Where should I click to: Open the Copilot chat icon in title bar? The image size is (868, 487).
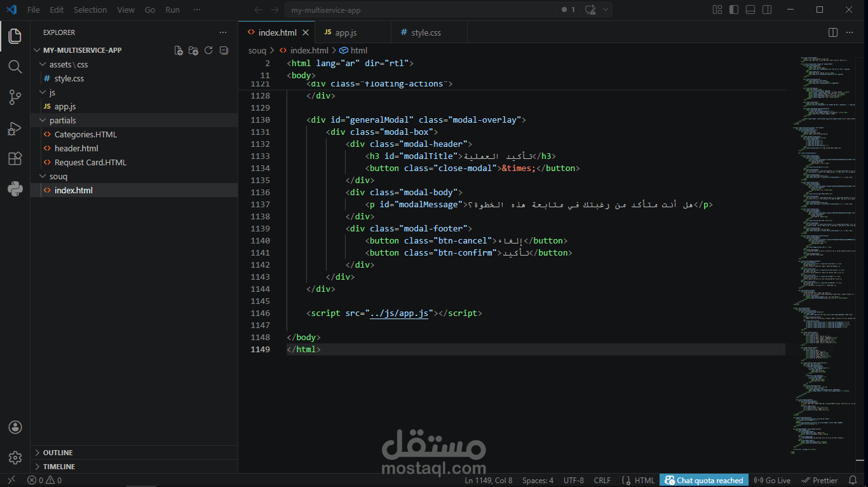[590, 10]
